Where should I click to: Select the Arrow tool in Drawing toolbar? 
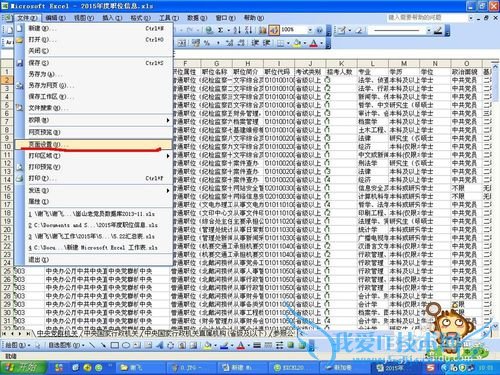tap(103, 345)
